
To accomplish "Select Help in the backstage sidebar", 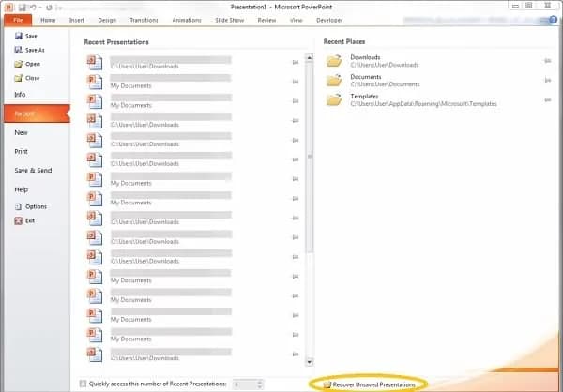I will click(x=22, y=189).
